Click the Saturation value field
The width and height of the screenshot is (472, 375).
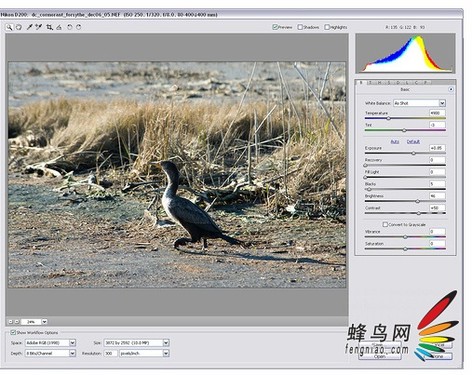[437, 243]
